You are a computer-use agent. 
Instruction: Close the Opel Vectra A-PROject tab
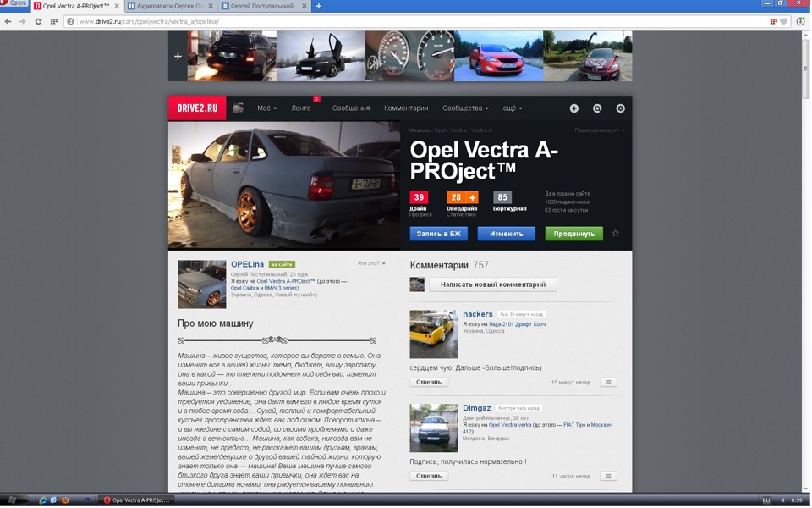[117, 6]
